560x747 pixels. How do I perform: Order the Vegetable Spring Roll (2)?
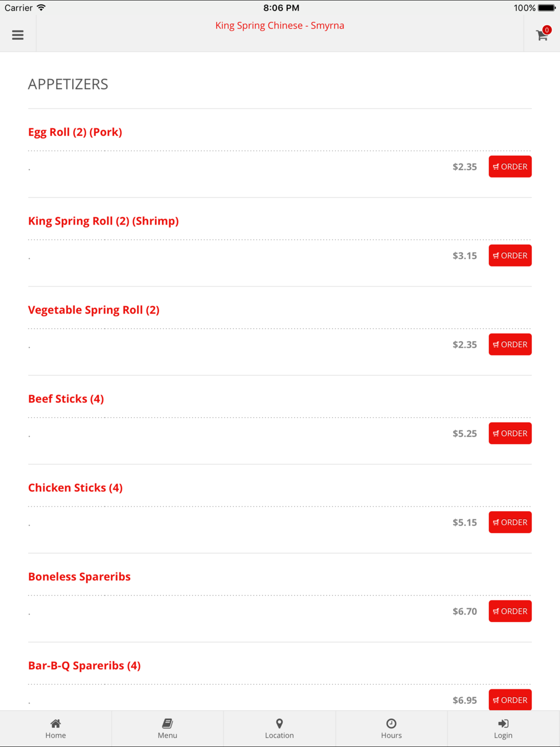[510, 344]
